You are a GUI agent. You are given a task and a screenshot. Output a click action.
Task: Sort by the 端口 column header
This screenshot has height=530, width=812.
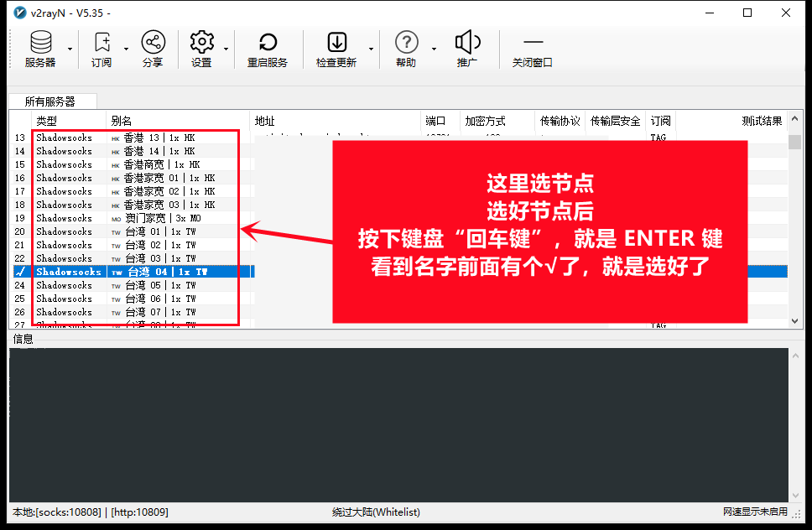pyautogui.click(x=440, y=121)
